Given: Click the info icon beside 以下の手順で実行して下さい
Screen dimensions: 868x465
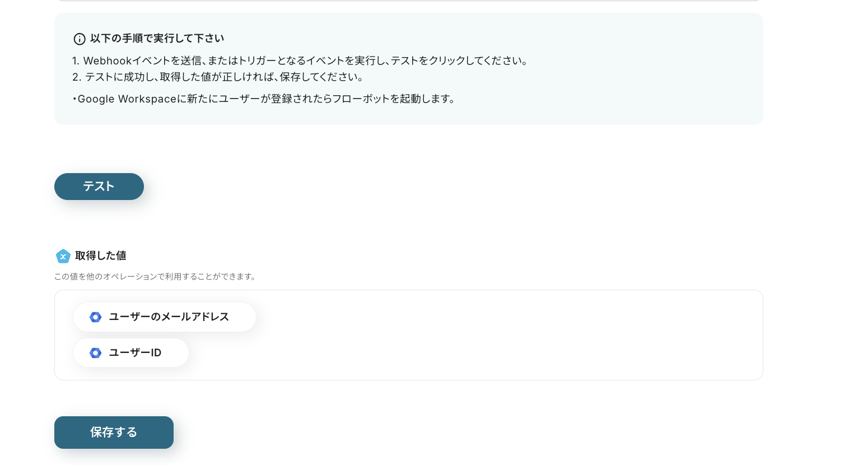Looking at the screenshot, I should tap(80, 39).
